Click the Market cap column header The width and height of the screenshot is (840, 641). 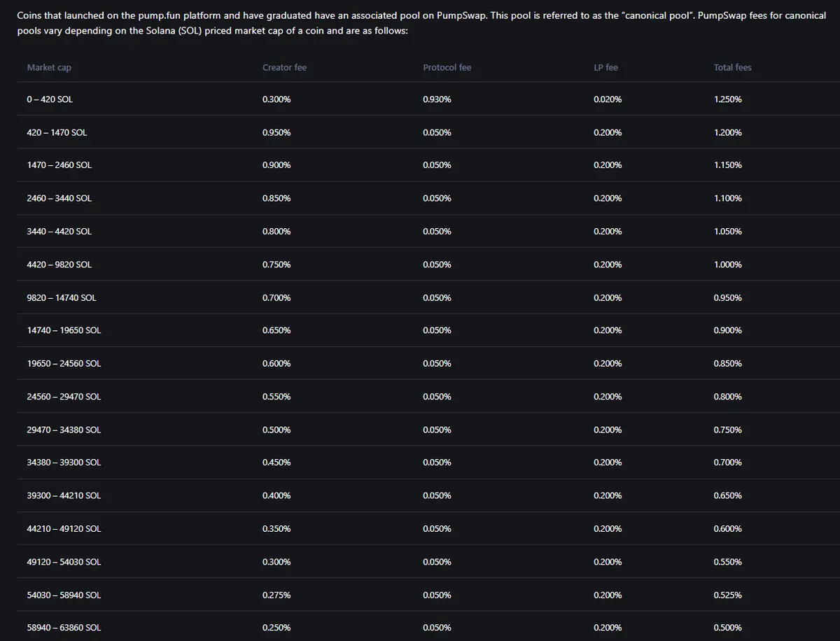[x=49, y=67]
